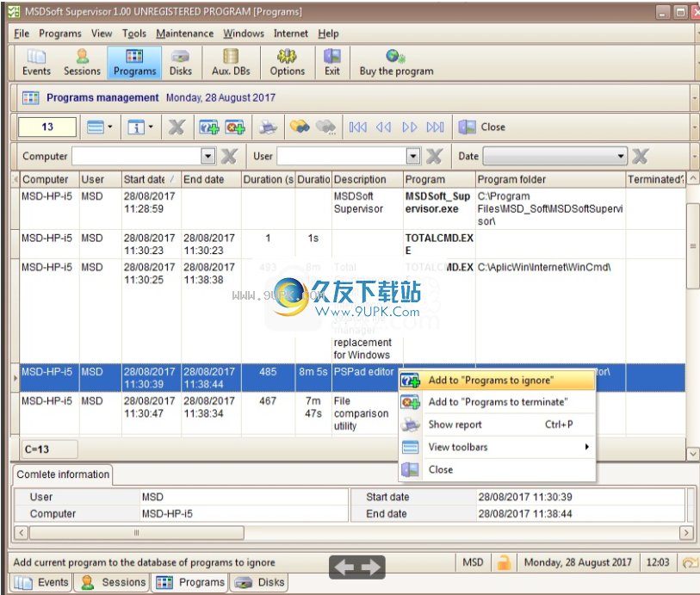
Task: Select the Comlete information tab
Action: [63, 474]
